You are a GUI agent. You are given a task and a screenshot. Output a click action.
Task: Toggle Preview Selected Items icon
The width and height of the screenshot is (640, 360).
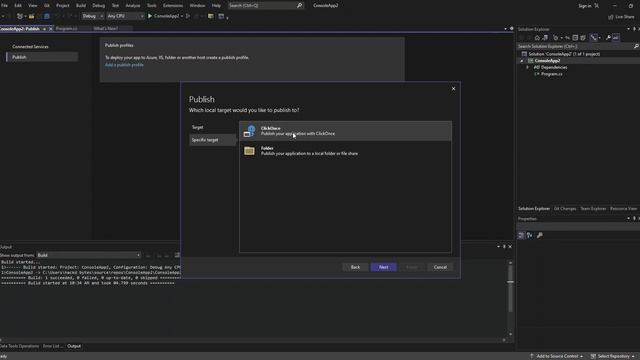616,38
